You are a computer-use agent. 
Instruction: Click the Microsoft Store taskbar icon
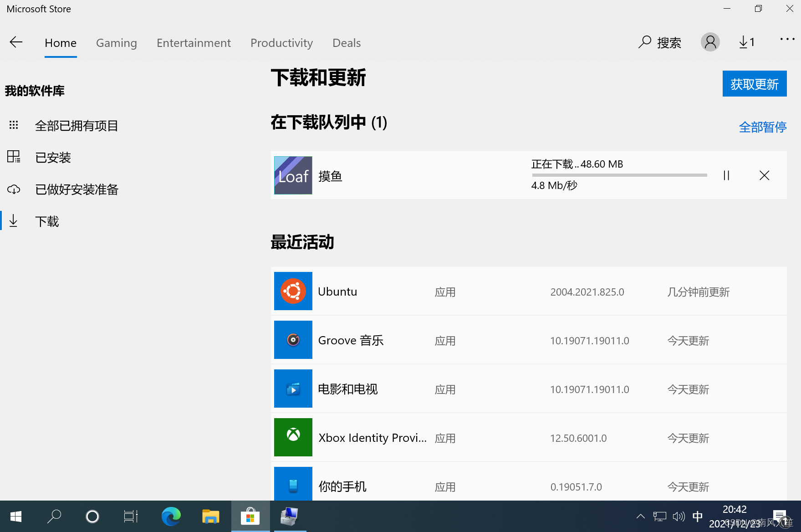pyautogui.click(x=250, y=517)
